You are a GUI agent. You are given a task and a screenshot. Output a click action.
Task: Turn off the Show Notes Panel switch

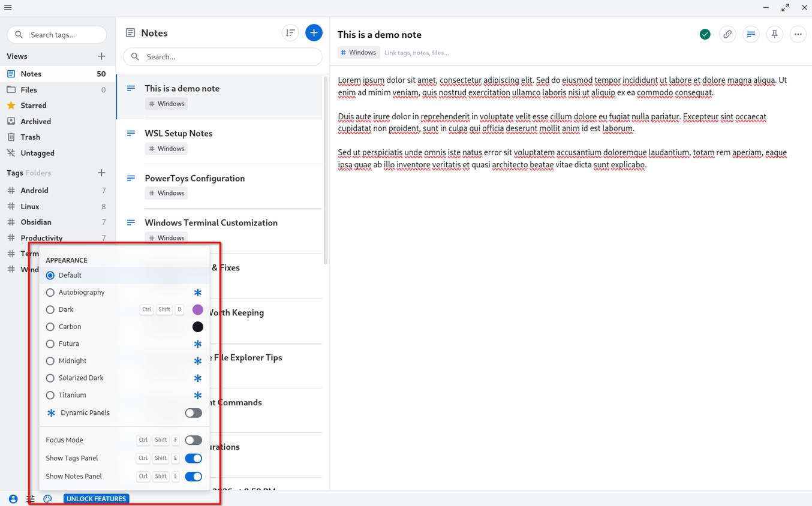193,477
